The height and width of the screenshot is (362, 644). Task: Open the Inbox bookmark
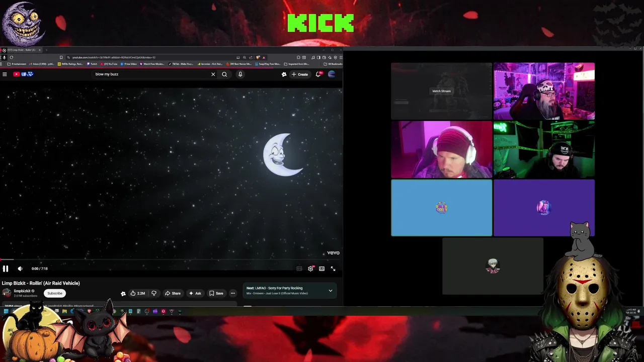42,64
